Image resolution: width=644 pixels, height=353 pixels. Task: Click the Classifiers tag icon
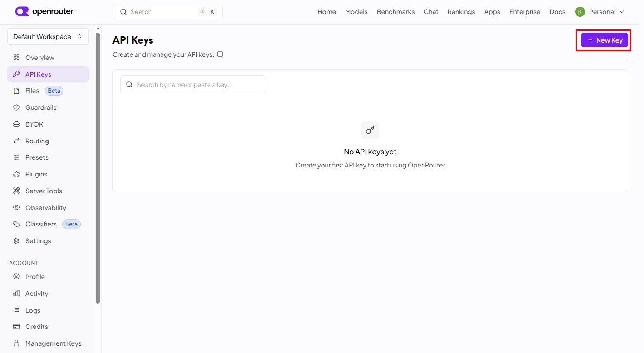tap(16, 224)
